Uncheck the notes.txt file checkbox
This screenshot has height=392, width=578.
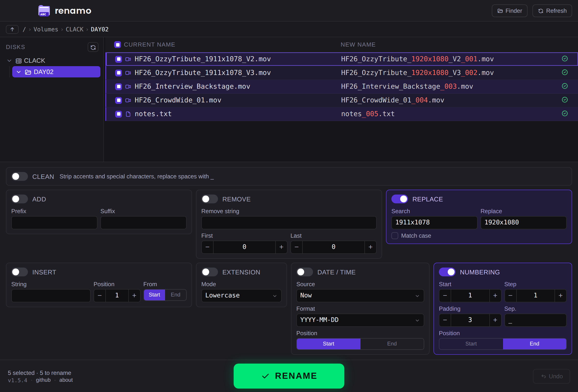coord(119,114)
